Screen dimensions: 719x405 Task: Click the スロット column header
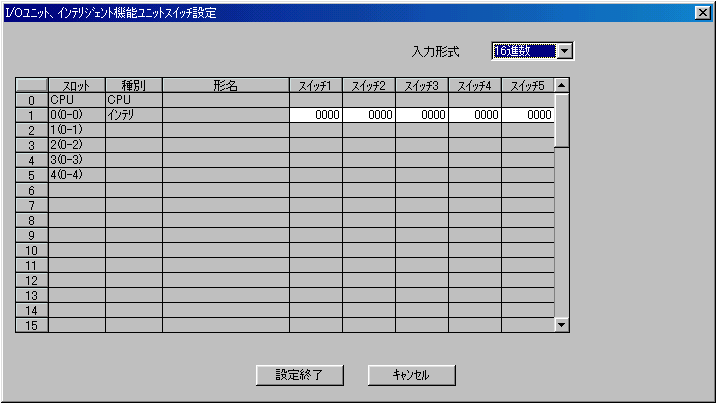77,86
